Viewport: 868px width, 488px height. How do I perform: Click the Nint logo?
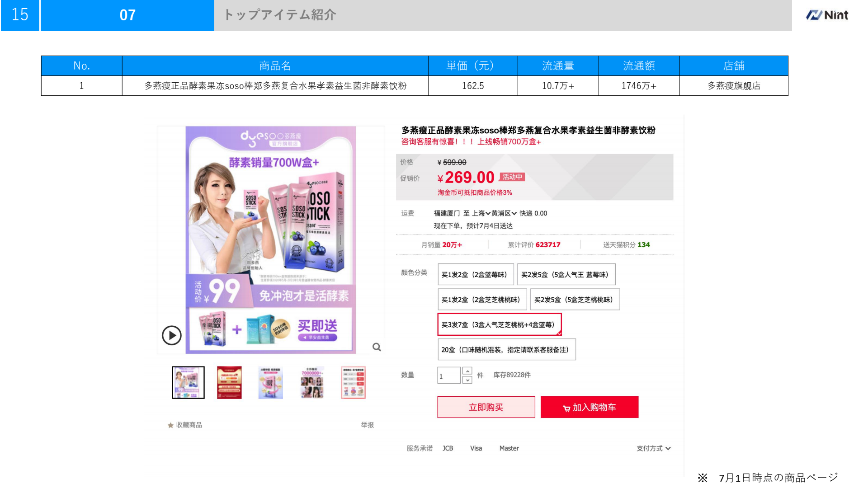point(827,15)
